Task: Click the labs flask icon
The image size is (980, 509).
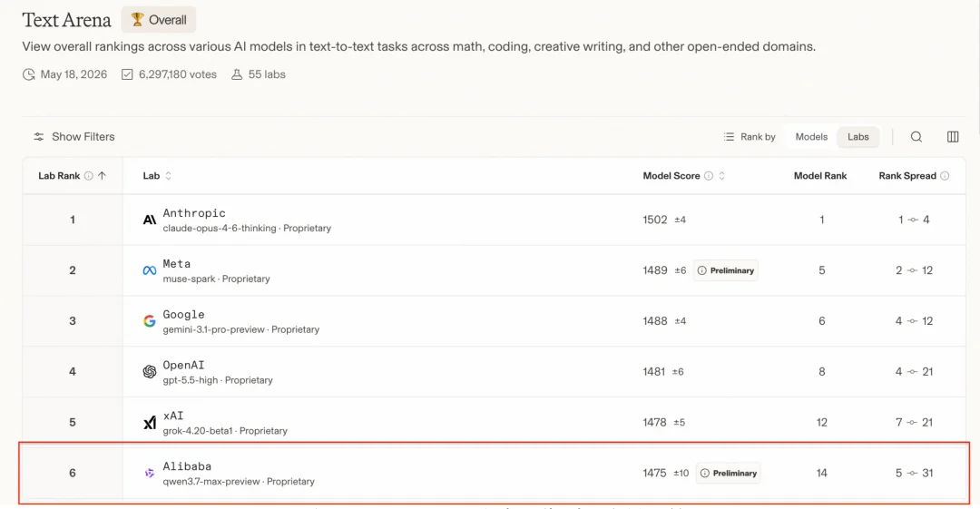Action: 237,74
